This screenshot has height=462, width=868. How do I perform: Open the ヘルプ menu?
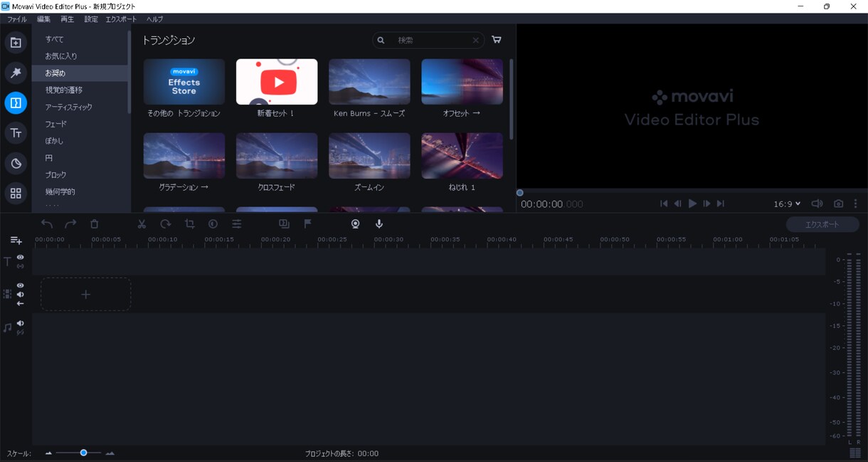(x=154, y=19)
